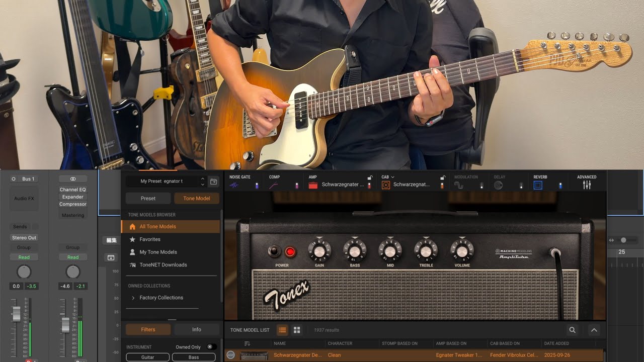Step through presets with up/down arrows
The width and height of the screenshot is (644, 362).
coord(203,181)
